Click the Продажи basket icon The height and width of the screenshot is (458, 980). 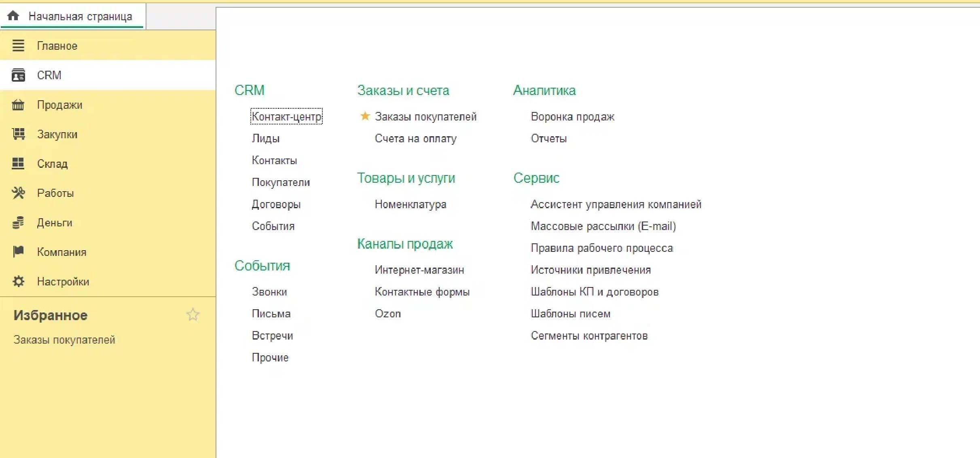18,105
